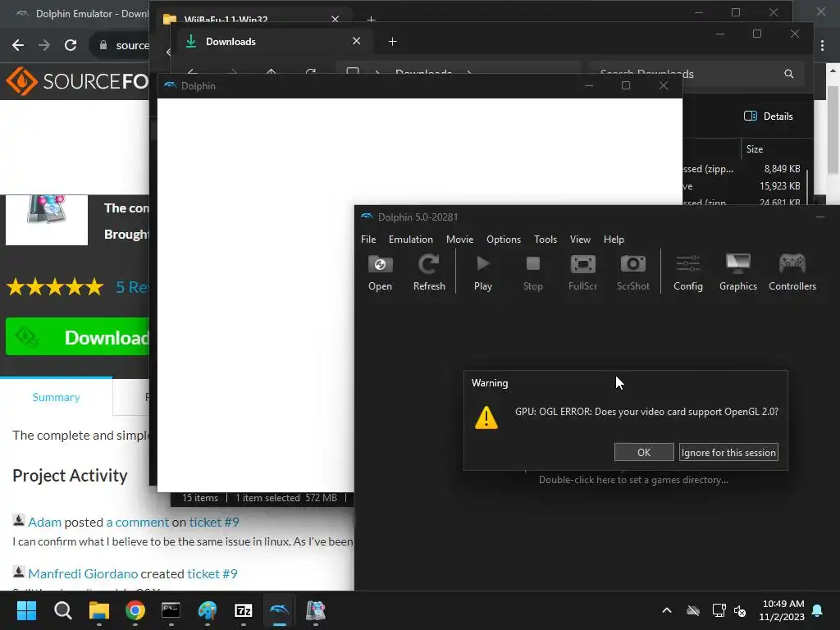Open the terminal app on the taskbar
This screenshot has height=630, width=840.
[x=171, y=610]
